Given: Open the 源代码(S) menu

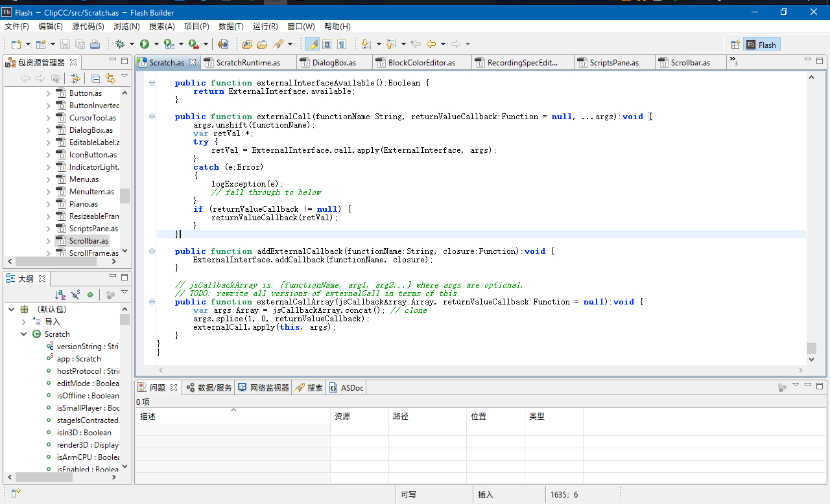Looking at the screenshot, I should pyautogui.click(x=88, y=27).
